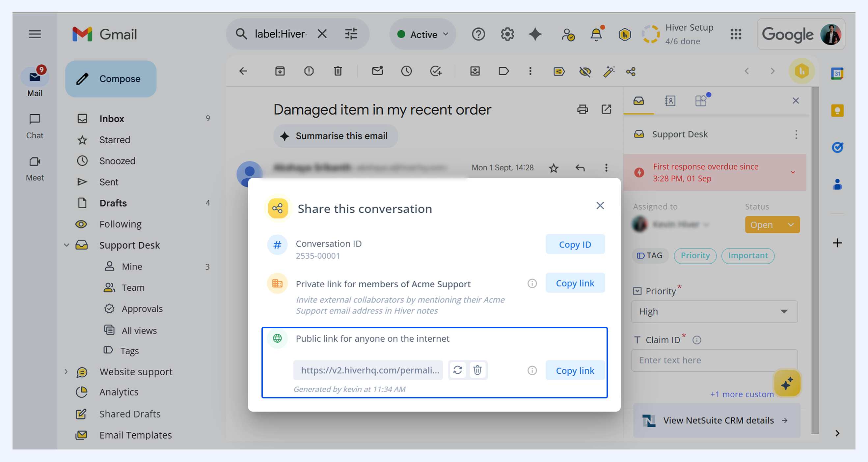This screenshot has height=462, width=868.
Task: Go to Chat in the left rail
Action: [35, 127]
